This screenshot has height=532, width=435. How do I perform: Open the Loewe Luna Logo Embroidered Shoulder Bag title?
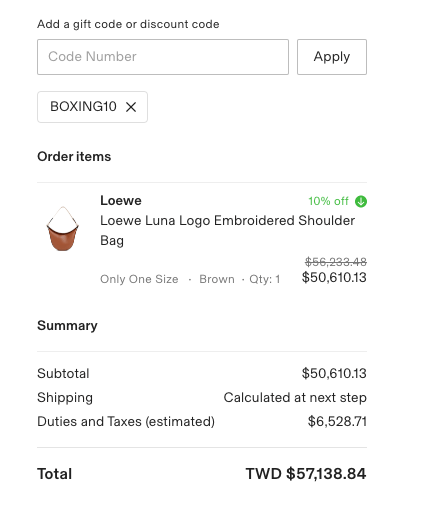[x=227, y=230]
